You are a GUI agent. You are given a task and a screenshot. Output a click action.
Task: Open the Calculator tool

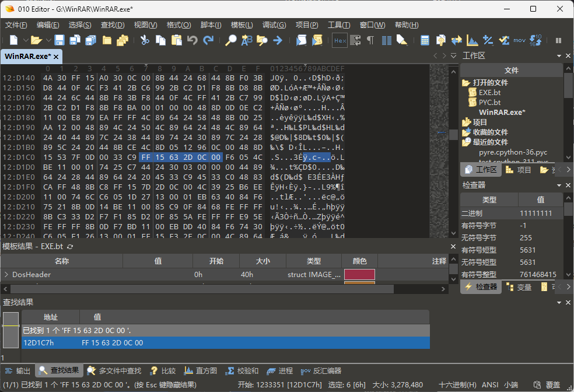[x=425, y=40]
